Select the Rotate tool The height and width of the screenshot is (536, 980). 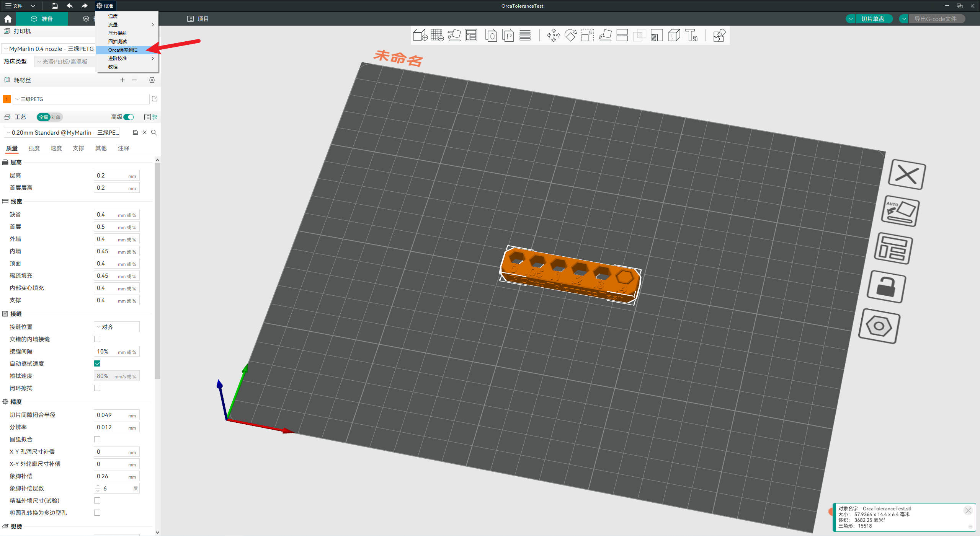coord(570,35)
